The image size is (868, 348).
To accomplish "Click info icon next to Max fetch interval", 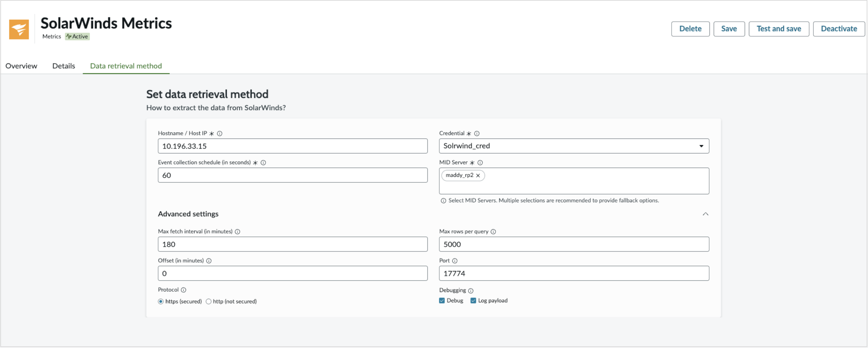I will point(237,232).
